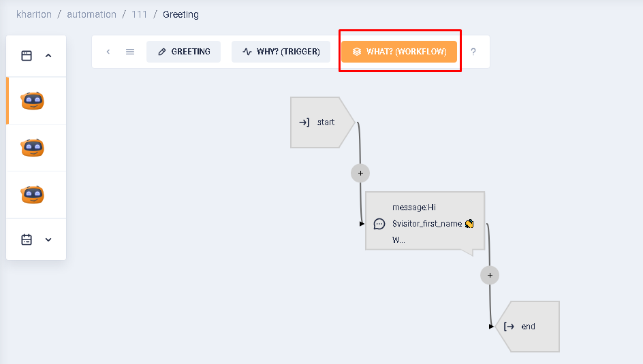Select the second bot avatar in sidebar
The width and height of the screenshot is (643, 364).
click(x=33, y=148)
